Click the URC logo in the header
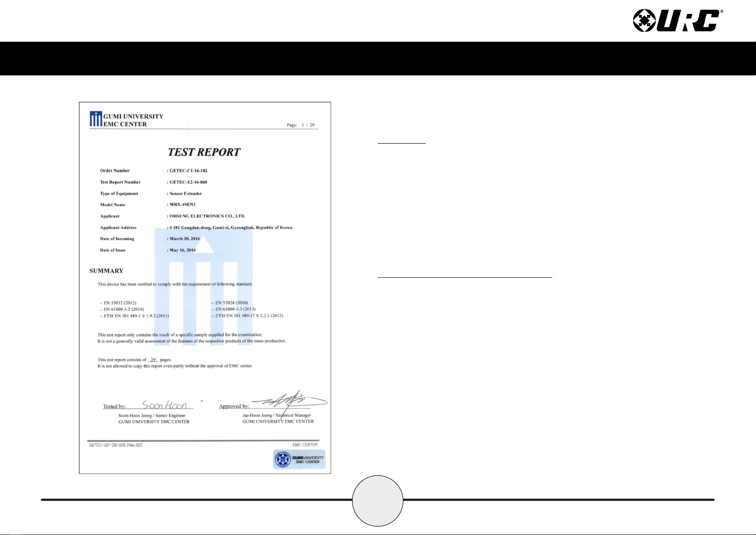 [677, 21]
